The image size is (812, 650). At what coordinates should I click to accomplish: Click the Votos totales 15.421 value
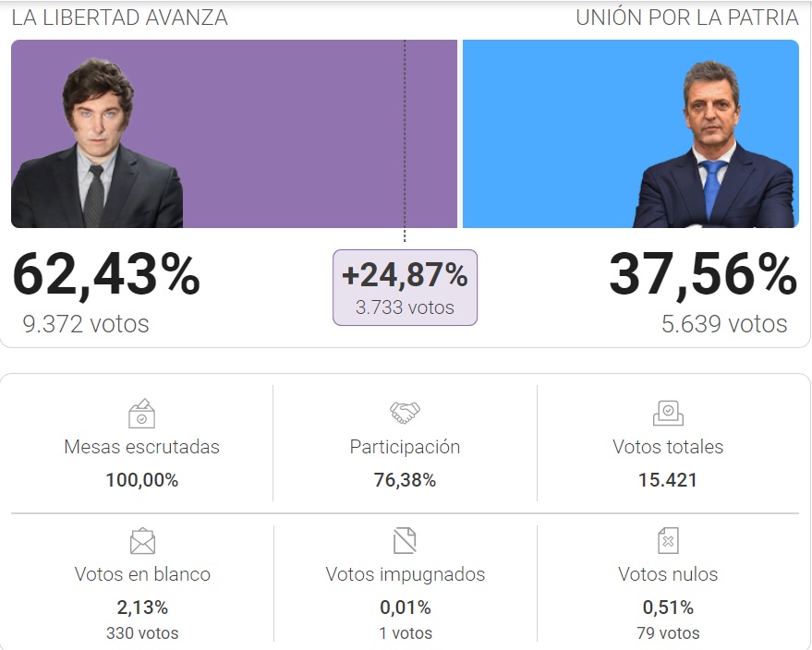pos(668,480)
